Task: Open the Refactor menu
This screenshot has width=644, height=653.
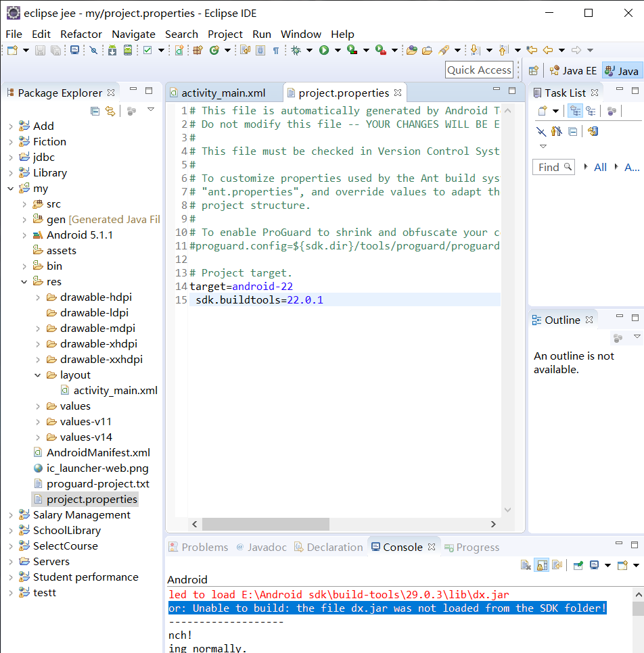Action: tap(81, 34)
